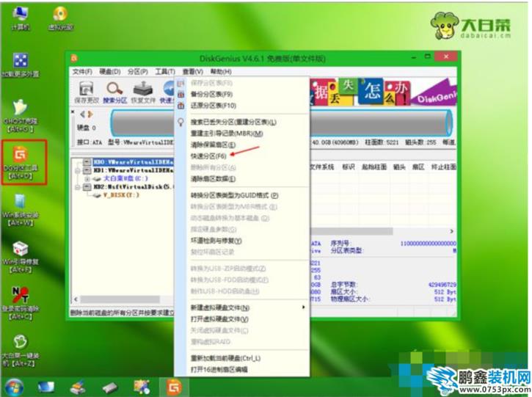Click the 起始柱面 column header
Image resolution: width=532 pixels, height=397 pixels.
(374, 167)
